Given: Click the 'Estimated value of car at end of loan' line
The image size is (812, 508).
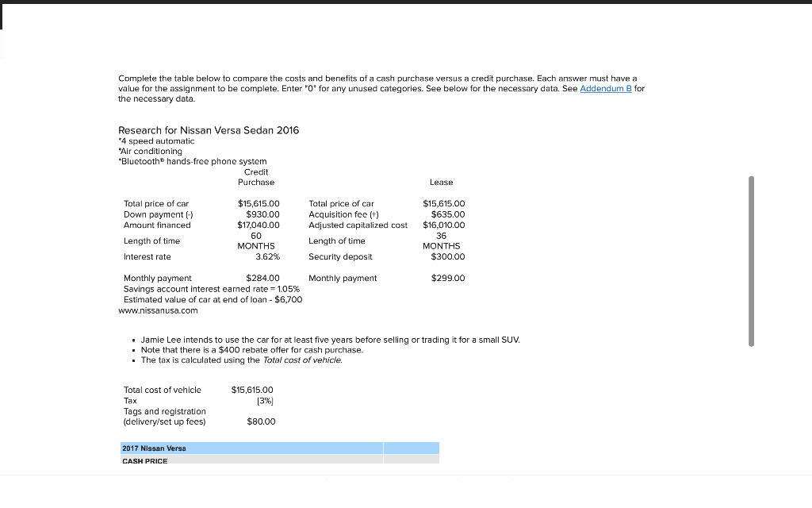Looking at the screenshot, I should pyautogui.click(x=213, y=299).
